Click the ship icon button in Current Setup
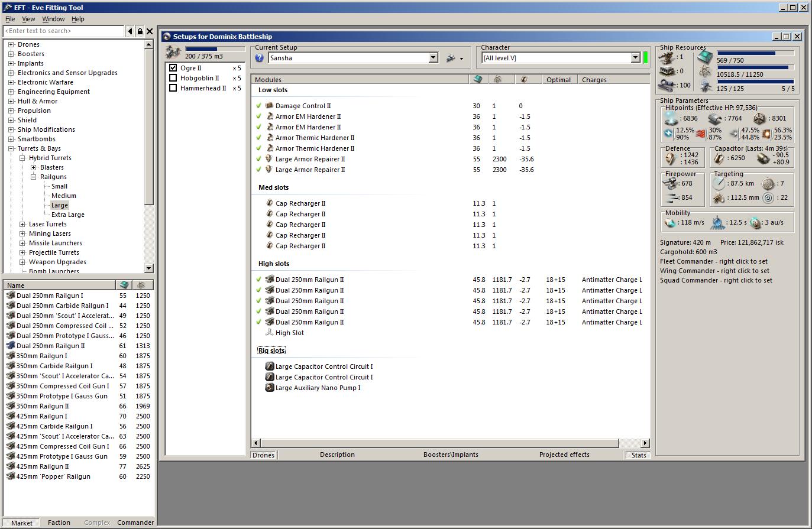 coord(451,58)
